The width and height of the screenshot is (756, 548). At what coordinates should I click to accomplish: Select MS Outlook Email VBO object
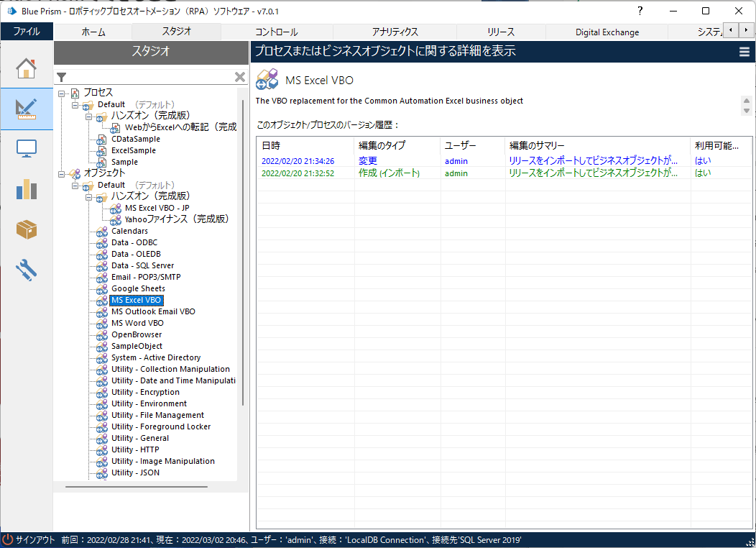point(153,311)
